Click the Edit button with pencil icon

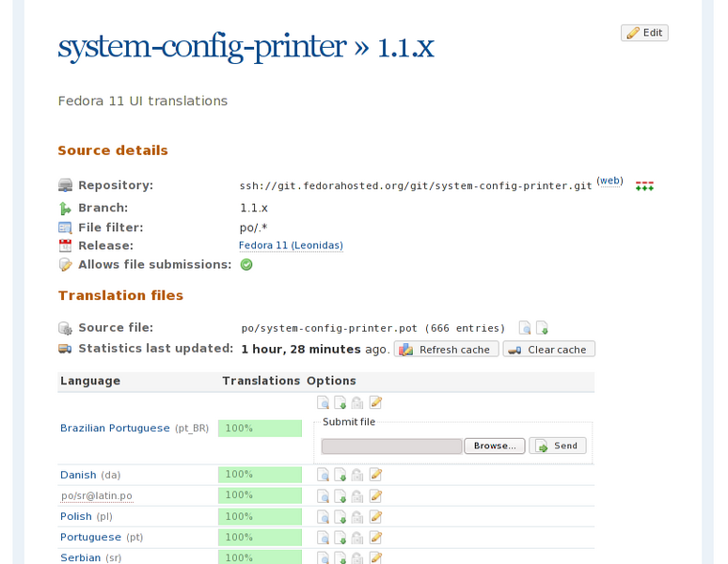(644, 33)
